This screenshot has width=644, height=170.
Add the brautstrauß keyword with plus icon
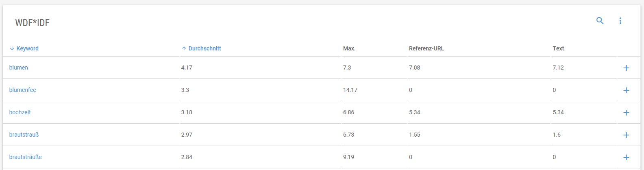tap(626, 135)
